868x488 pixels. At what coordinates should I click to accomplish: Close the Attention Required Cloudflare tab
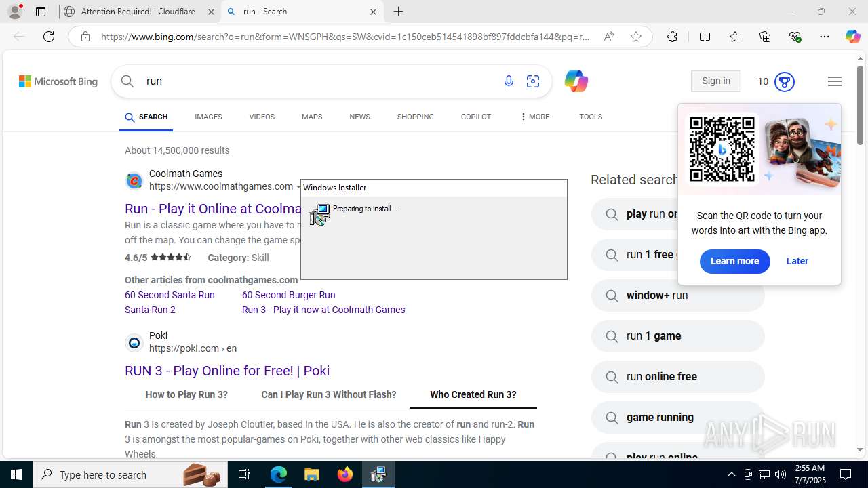point(211,12)
